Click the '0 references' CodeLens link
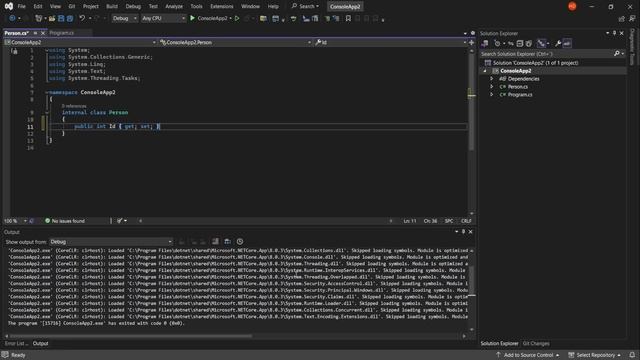 pyautogui.click(x=74, y=106)
